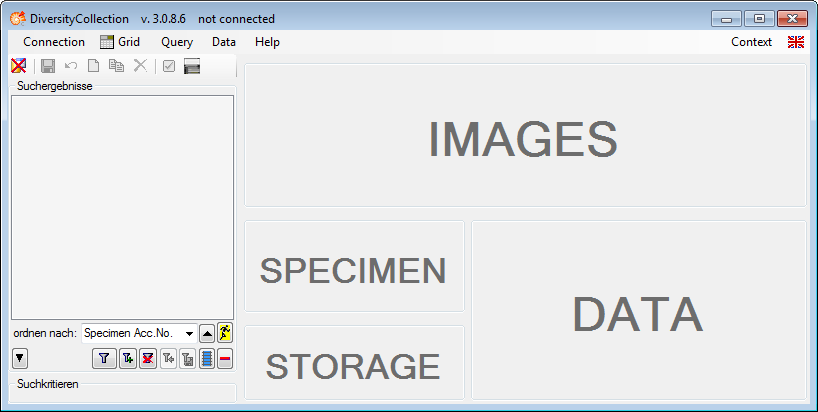This screenshot has height=412, width=818.
Task: Toggle the sort direction up-arrow button
Action: tap(207, 333)
